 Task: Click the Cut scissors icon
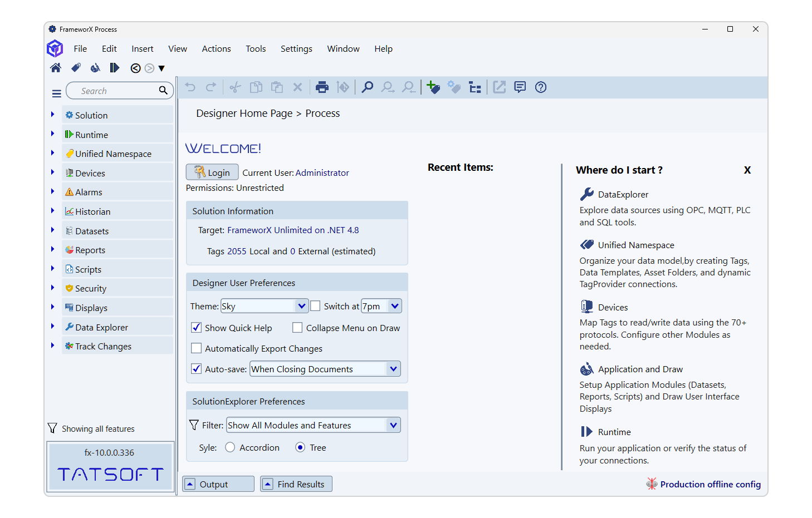pos(235,87)
